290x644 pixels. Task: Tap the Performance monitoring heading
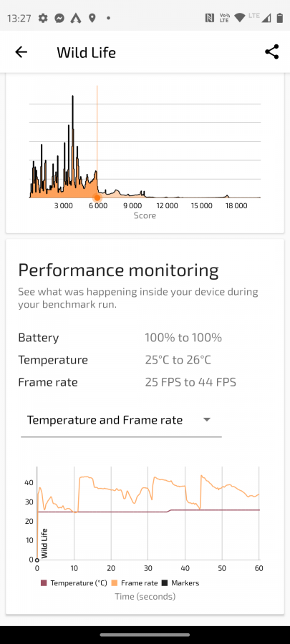click(118, 270)
